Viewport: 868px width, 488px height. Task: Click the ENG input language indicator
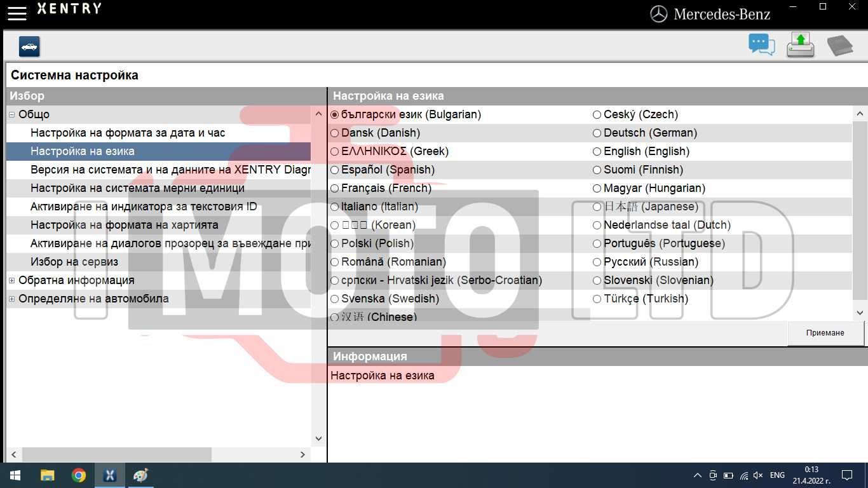[777, 475]
